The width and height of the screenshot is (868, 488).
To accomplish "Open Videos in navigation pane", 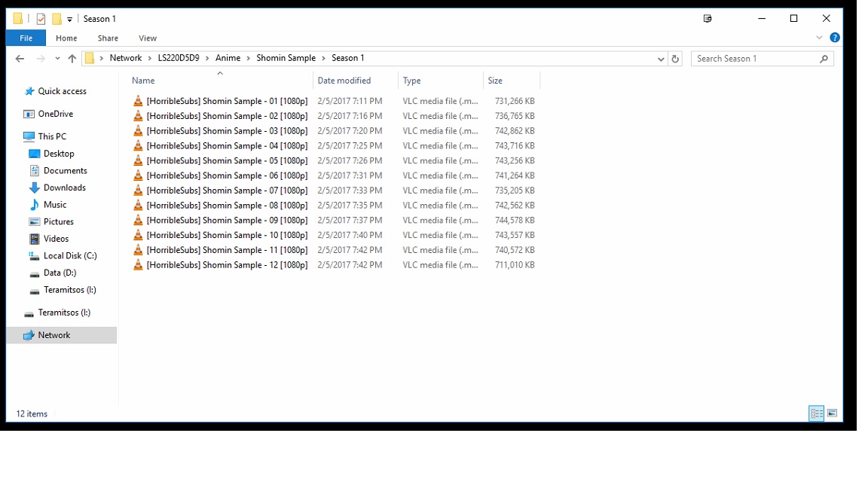I will coord(56,239).
